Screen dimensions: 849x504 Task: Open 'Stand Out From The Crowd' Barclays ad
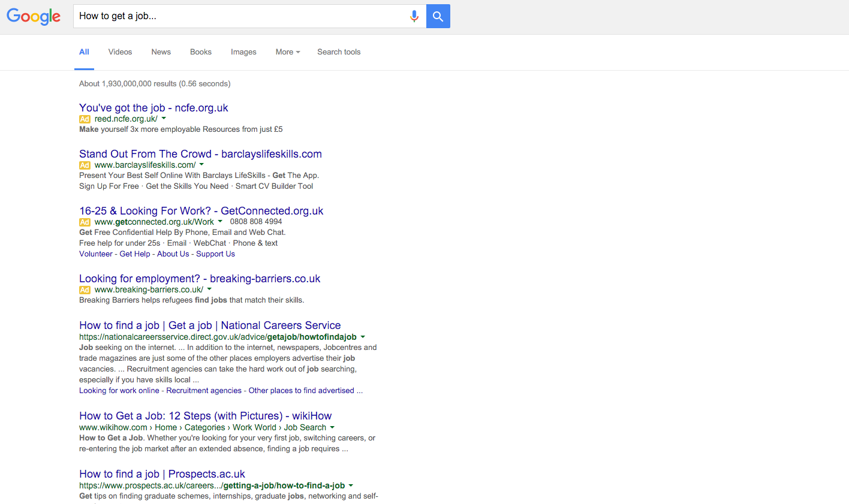click(x=200, y=154)
